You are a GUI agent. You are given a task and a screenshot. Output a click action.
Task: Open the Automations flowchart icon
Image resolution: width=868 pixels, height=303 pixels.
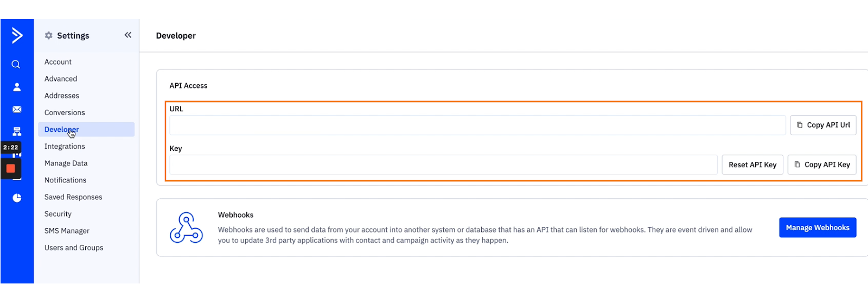click(17, 131)
